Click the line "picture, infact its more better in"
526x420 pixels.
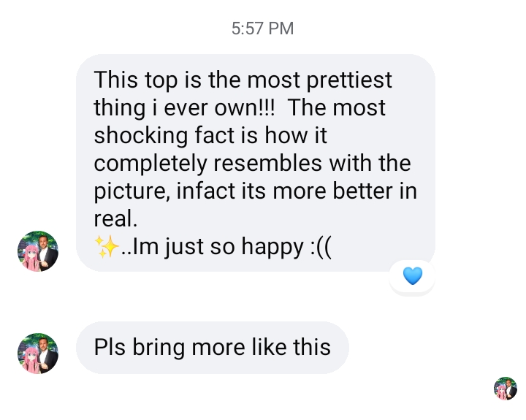coord(255,191)
